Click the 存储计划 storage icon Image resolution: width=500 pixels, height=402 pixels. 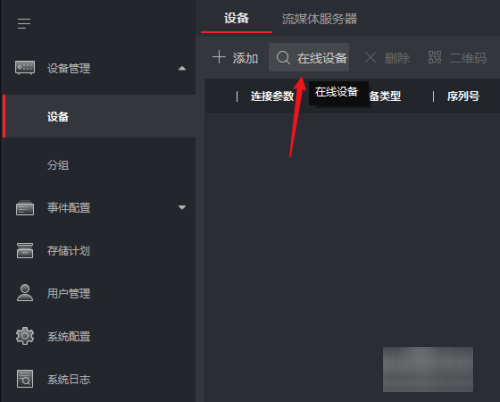click(x=25, y=250)
